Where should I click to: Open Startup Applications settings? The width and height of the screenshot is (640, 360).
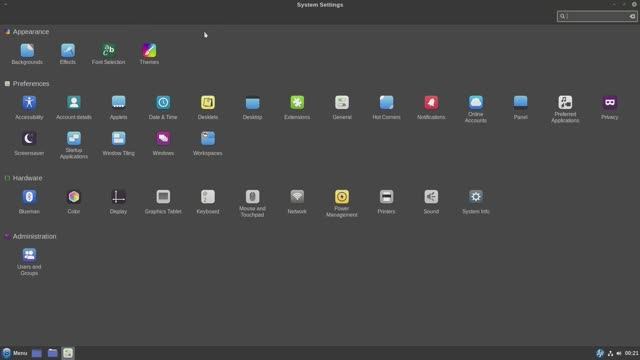(x=74, y=145)
